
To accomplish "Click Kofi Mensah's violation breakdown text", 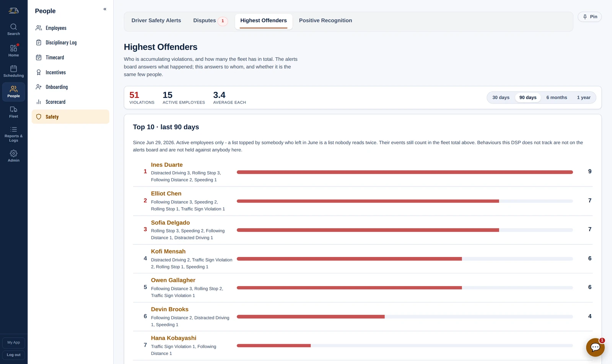I will pyautogui.click(x=192, y=263).
